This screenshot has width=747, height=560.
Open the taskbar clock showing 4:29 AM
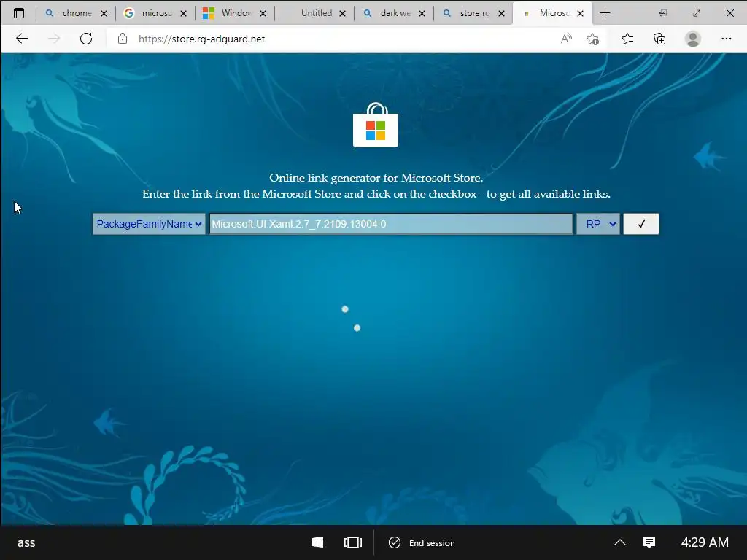[705, 542]
